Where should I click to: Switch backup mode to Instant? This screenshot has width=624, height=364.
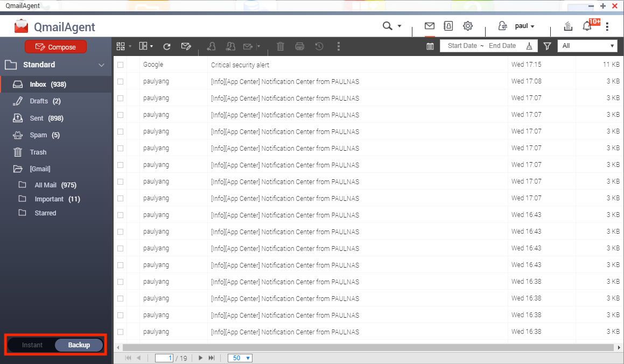(32, 345)
